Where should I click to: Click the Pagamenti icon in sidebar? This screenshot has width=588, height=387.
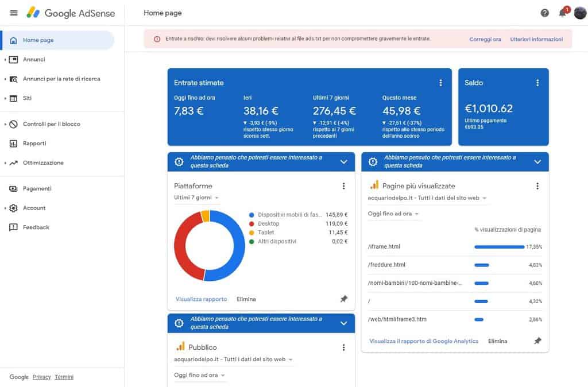tap(14, 189)
